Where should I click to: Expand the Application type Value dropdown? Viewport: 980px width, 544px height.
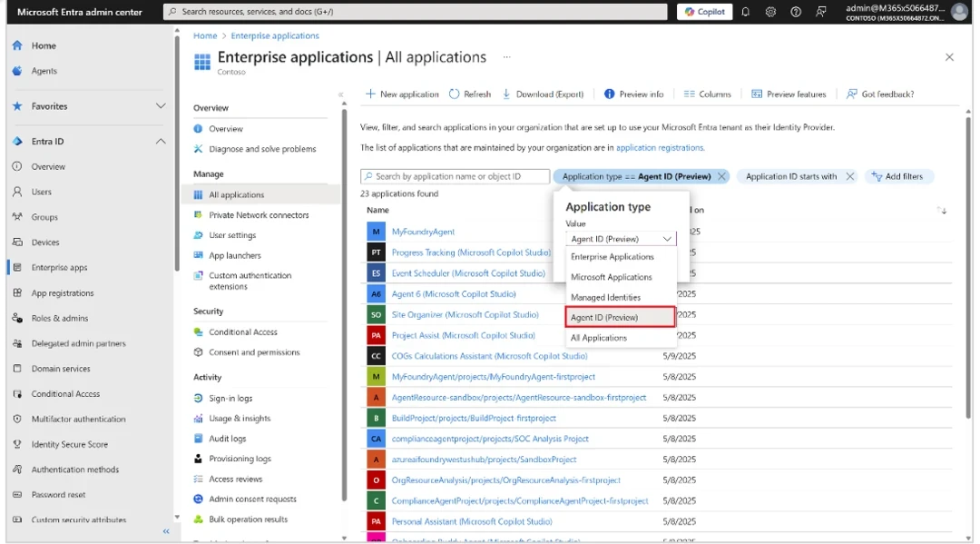pos(622,239)
